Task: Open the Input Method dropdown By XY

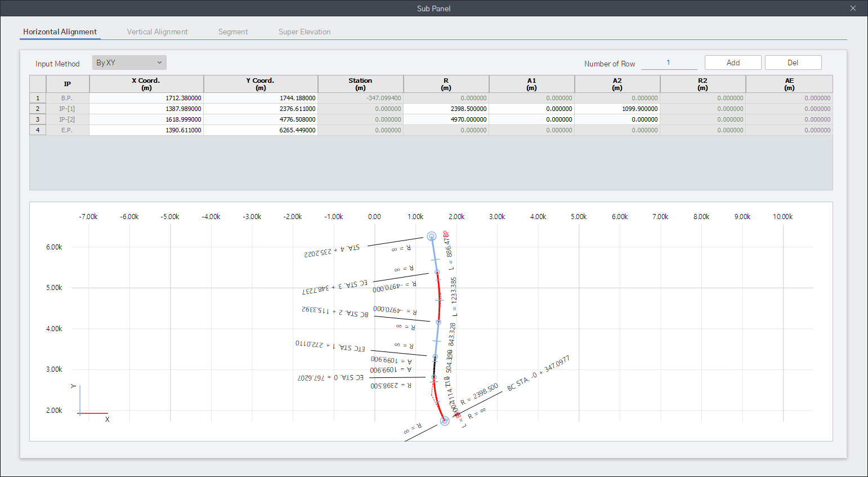Action: [x=129, y=63]
